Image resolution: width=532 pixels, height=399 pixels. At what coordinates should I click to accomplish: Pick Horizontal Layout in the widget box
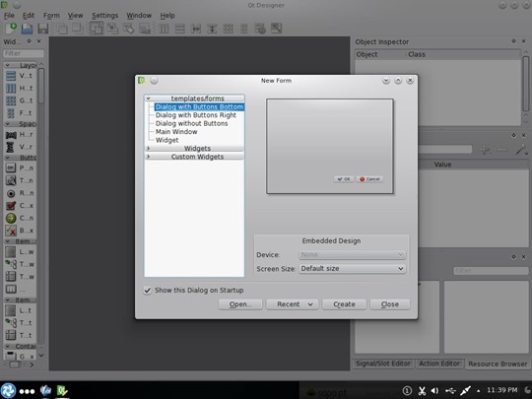pos(20,89)
